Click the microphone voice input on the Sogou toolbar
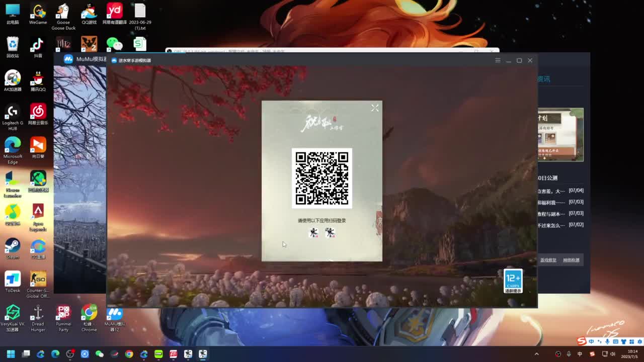Screen dimensions: 644x362 tap(607, 341)
